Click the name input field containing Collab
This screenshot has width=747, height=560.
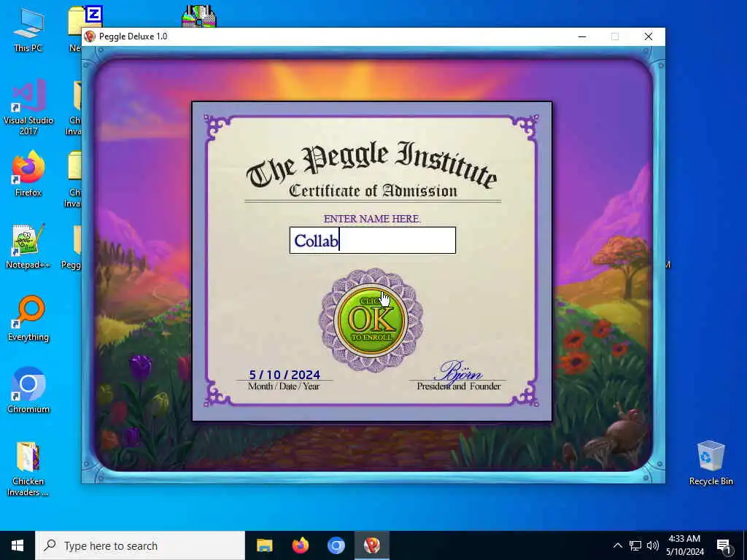[373, 240]
